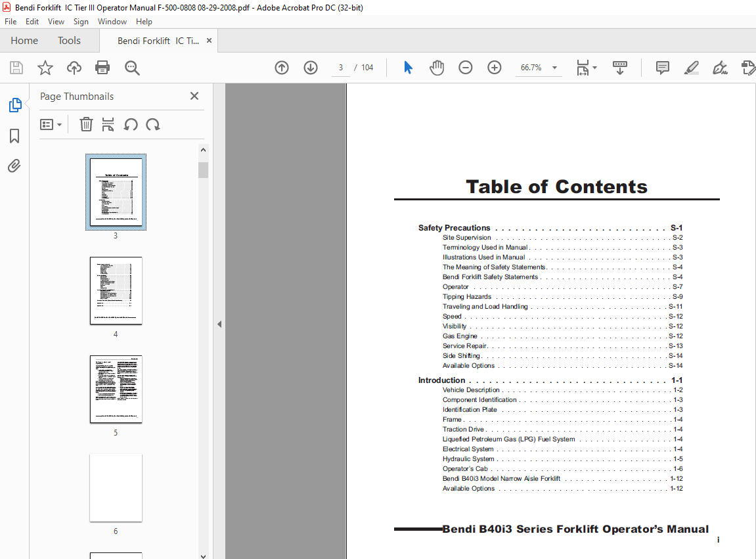Zoom out with minus icon
The width and height of the screenshot is (756, 559).
tap(465, 68)
